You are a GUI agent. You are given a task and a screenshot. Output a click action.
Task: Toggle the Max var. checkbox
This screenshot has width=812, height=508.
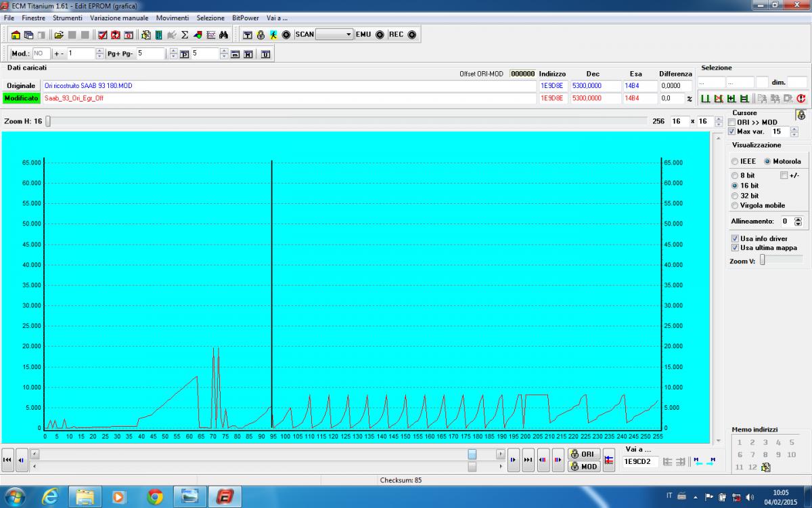(x=731, y=131)
